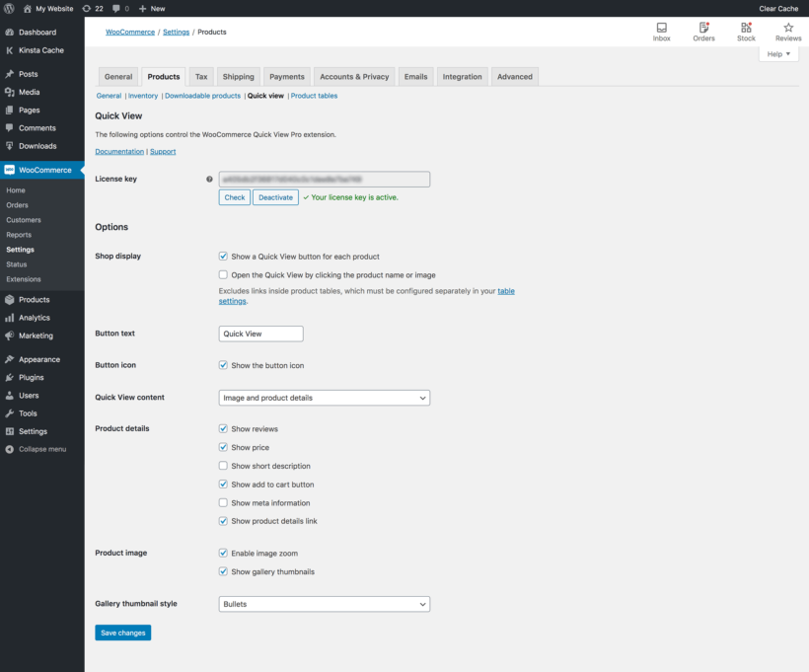Image resolution: width=809 pixels, height=672 pixels.
Task: Click the License key input field
Action: click(324, 179)
